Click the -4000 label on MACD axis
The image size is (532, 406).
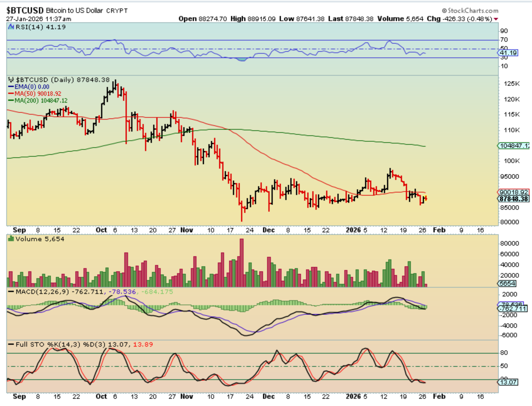(508, 326)
